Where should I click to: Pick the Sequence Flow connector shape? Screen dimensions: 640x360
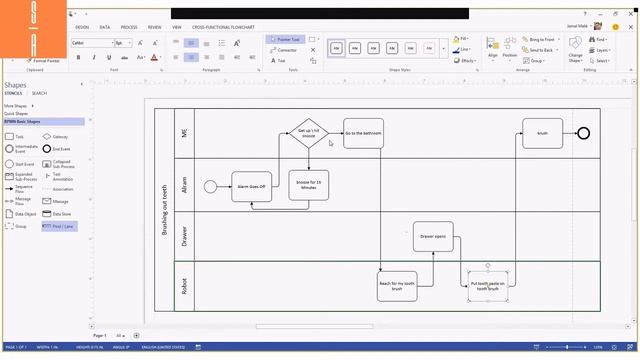(x=19, y=189)
